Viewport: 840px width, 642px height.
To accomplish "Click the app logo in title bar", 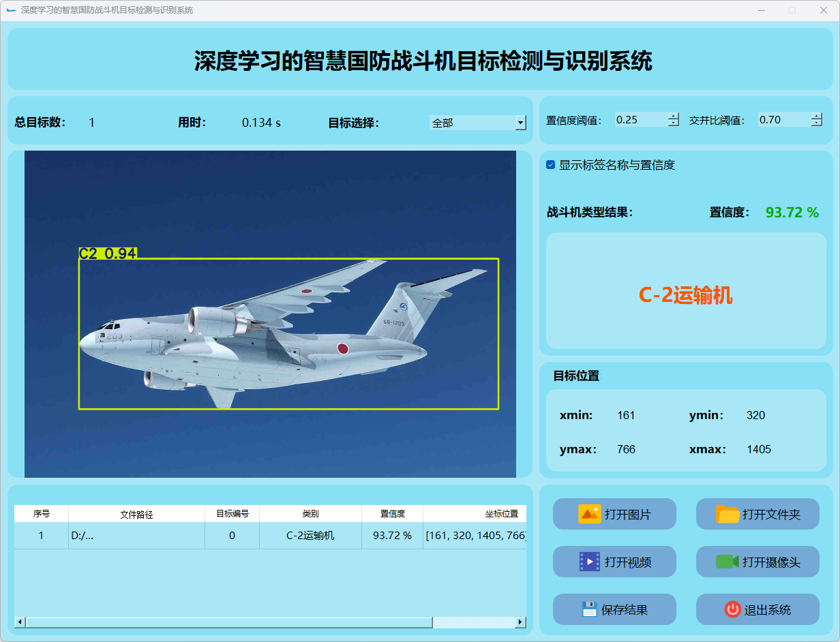I will [x=11, y=10].
